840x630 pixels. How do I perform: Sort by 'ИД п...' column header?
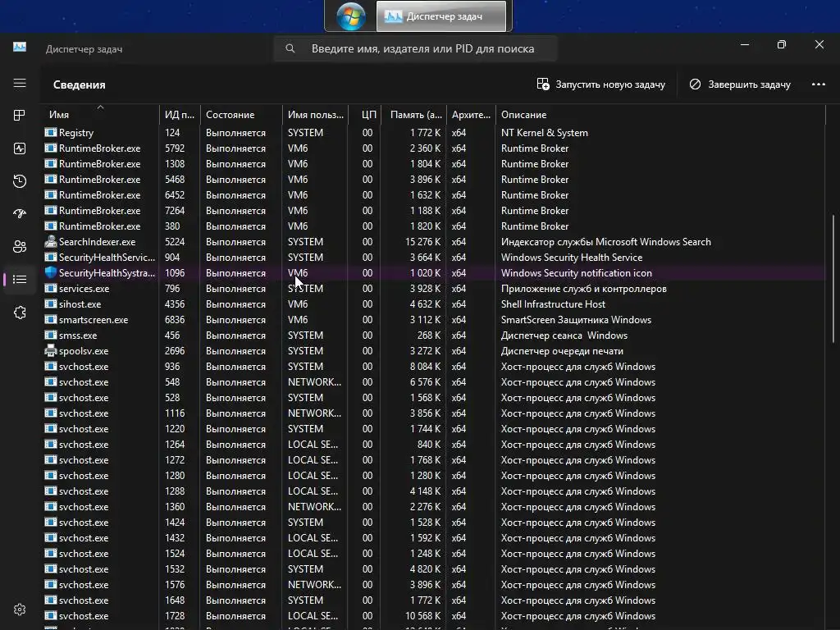(180, 115)
